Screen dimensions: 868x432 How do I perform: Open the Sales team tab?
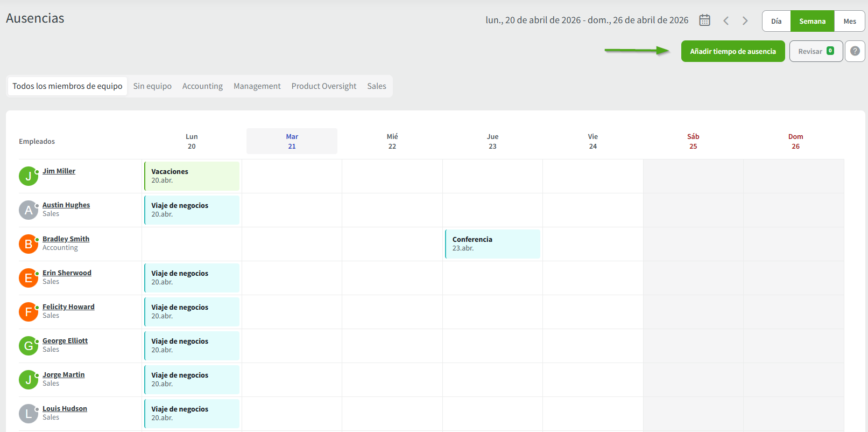coord(377,86)
